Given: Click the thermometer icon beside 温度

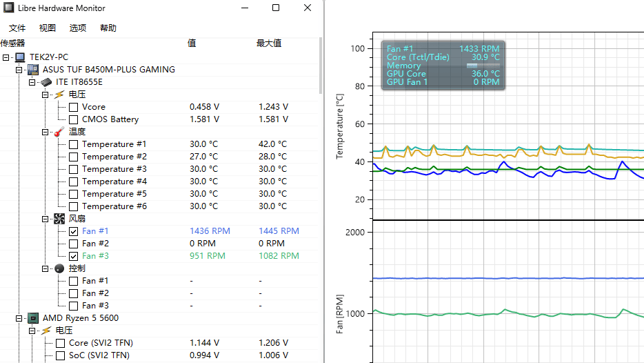Looking at the screenshot, I should [59, 132].
